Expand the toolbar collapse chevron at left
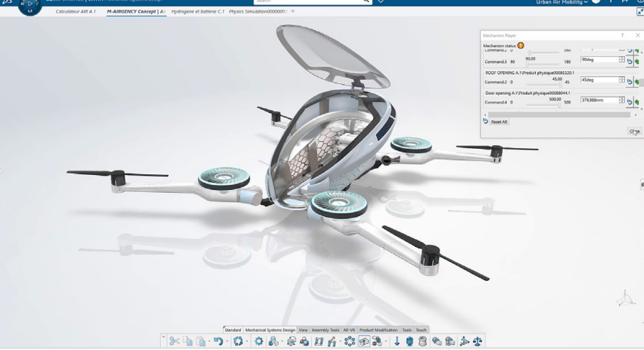The height and width of the screenshot is (350, 644). coord(163,337)
